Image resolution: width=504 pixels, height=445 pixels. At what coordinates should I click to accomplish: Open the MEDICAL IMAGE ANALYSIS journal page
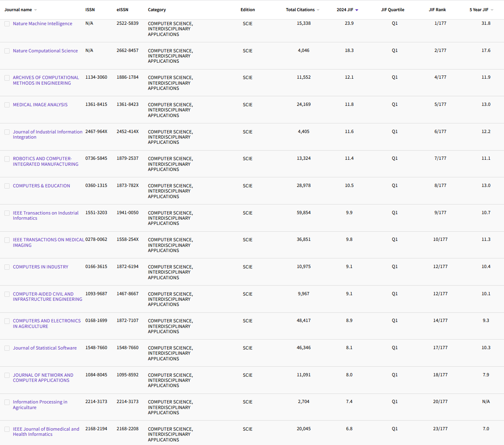40,105
